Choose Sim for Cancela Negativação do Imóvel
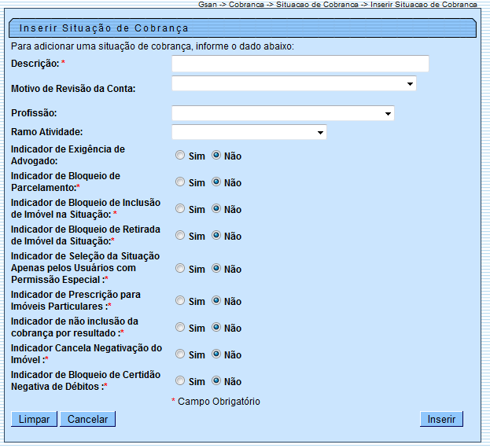The image size is (490, 448). [x=180, y=354]
